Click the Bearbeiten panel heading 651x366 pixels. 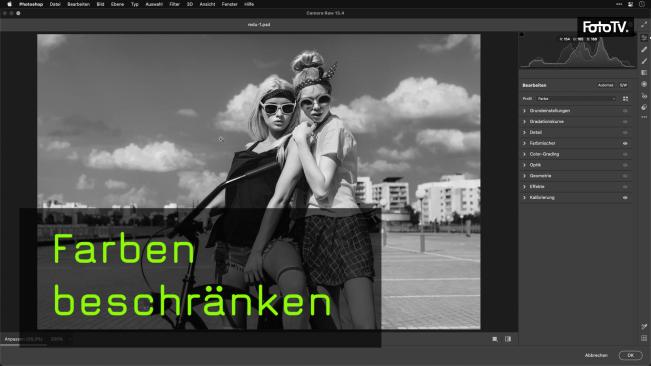(534, 85)
